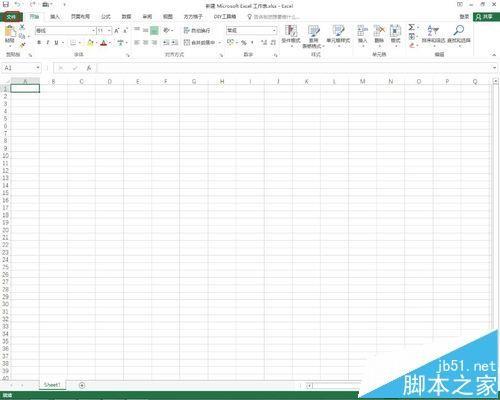This screenshot has width=500, height=400.
Task: Click the Share button
Action: pyautogui.click(x=485, y=17)
